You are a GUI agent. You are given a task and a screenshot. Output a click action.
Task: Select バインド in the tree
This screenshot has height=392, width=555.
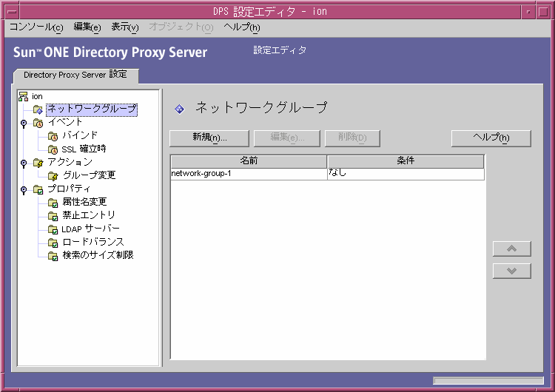tap(80, 135)
